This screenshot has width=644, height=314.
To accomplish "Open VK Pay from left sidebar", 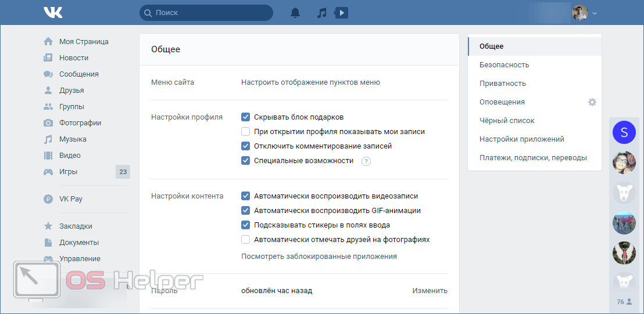I will tap(70, 199).
